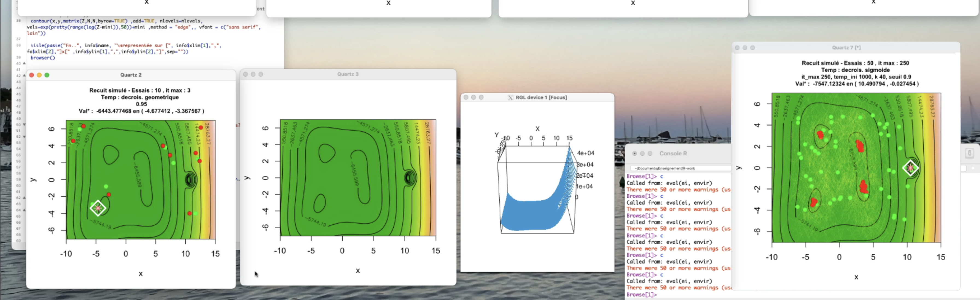Click the white diamond optimum marker in Quartz 2
This screenshot has width=980, height=300.
(x=98, y=208)
